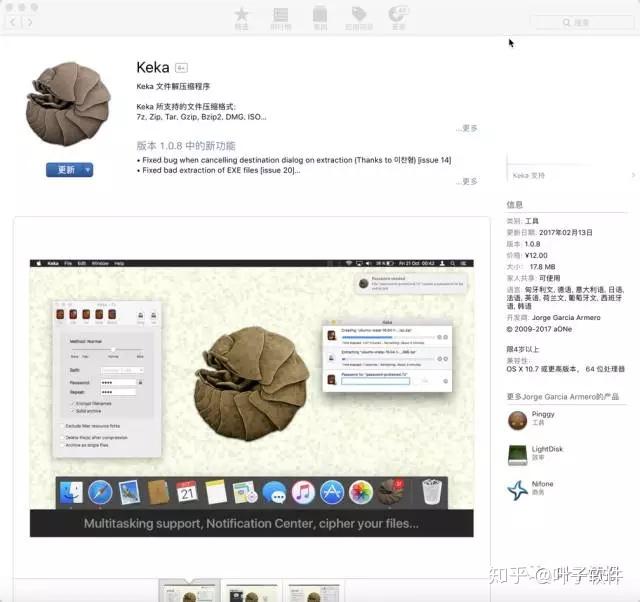Open the Updates tab with badge
This screenshot has height=602, width=640.
(x=398, y=19)
